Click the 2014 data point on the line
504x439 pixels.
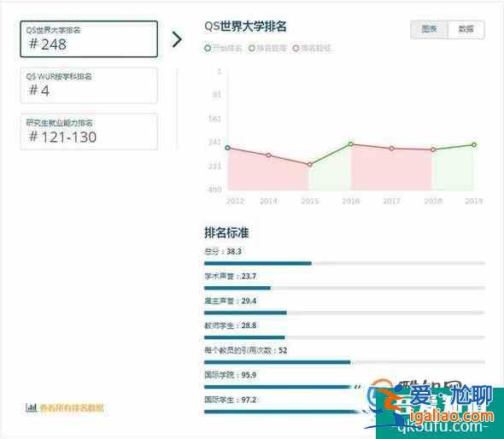tap(269, 155)
